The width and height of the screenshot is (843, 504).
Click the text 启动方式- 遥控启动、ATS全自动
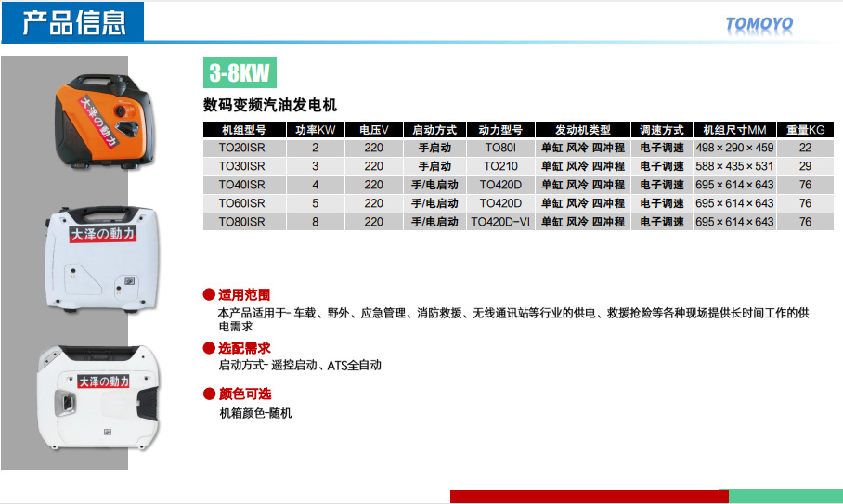[x=300, y=366]
